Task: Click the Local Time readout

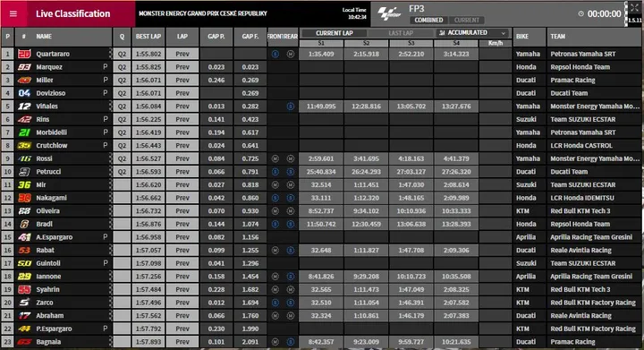Action: 354,13
